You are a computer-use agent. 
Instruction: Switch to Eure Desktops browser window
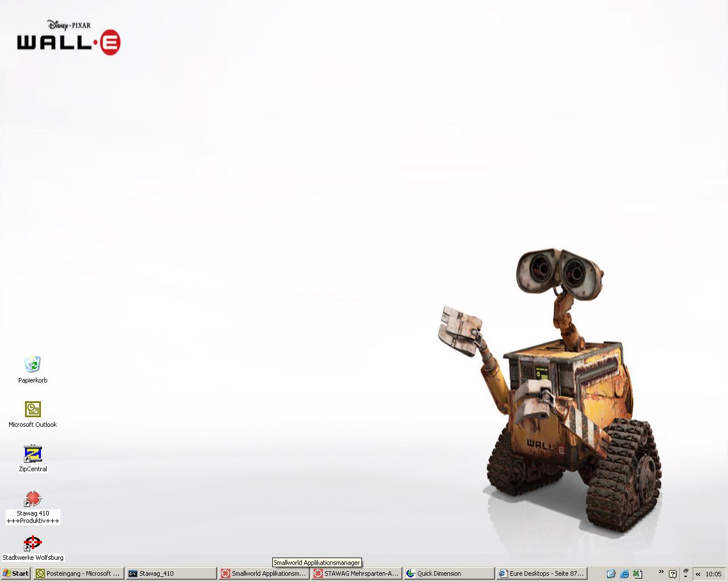click(x=542, y=573)
